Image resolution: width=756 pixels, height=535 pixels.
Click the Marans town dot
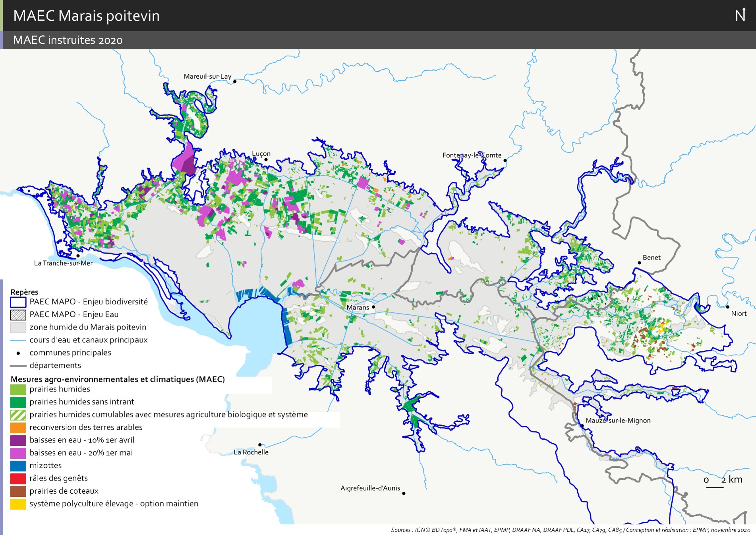pos(373,307)
